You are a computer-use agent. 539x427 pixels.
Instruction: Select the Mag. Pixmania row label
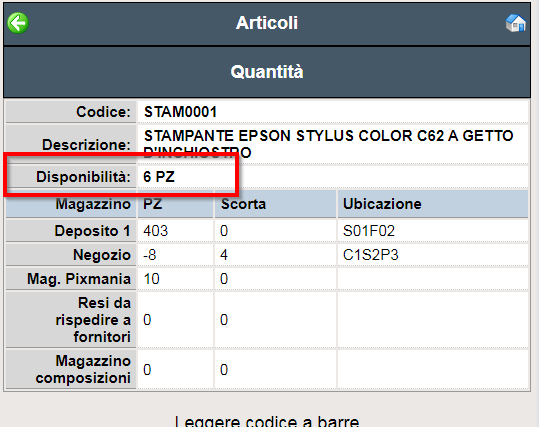point(79,279)
